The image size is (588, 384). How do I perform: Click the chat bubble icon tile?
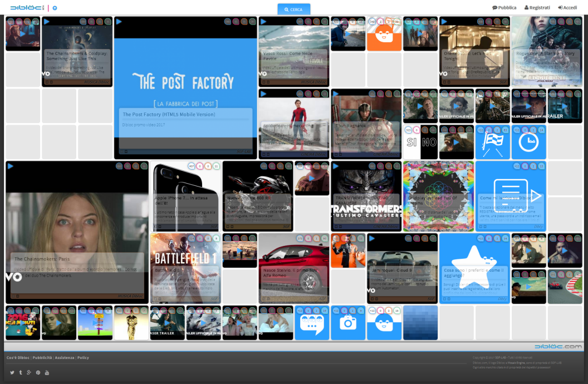coord(312,323)
